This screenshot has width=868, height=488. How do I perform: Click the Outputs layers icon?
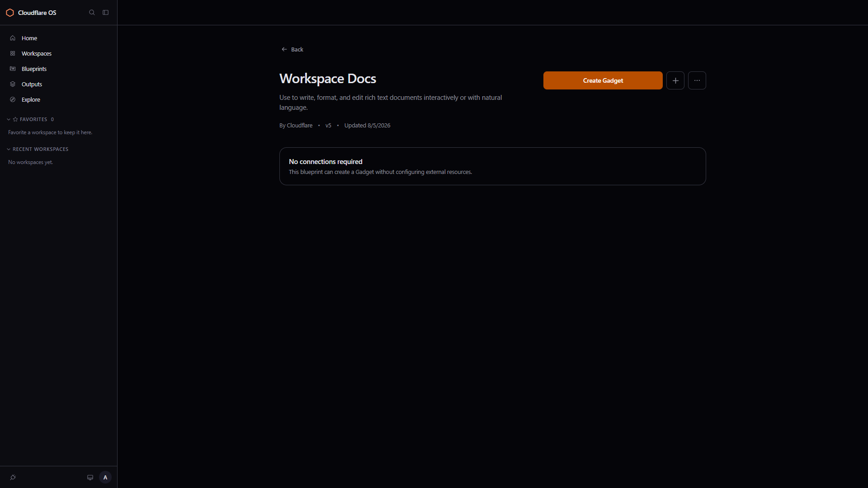13,84
